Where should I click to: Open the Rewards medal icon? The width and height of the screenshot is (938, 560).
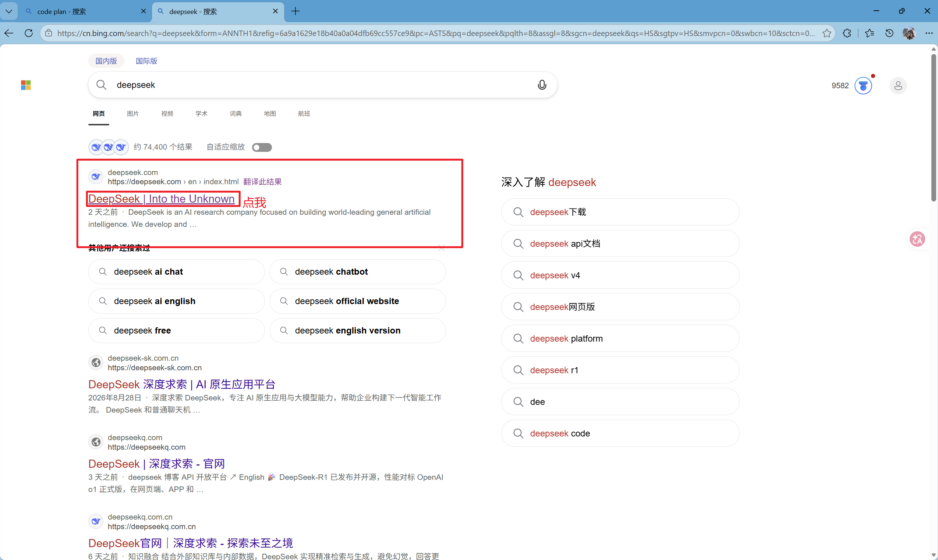tap(863, 86)
